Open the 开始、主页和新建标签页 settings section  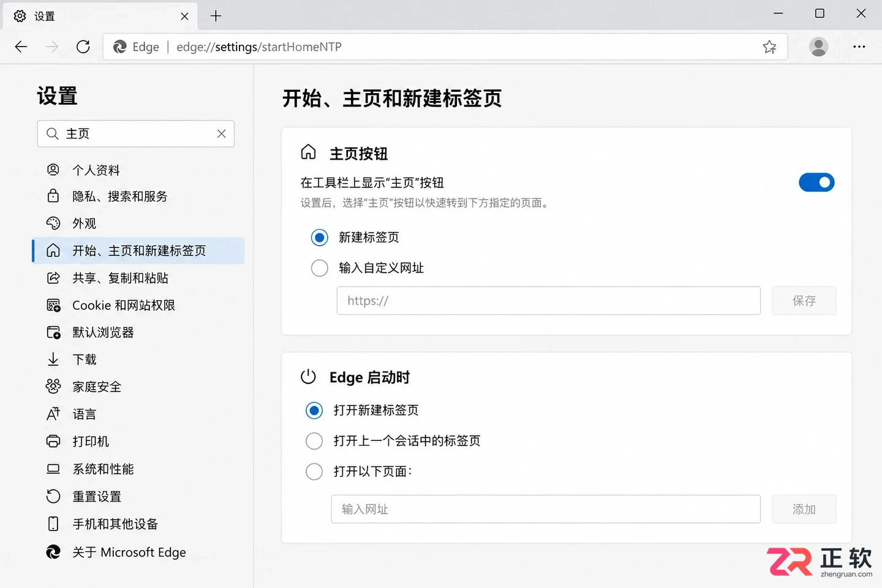pos(138,251)
